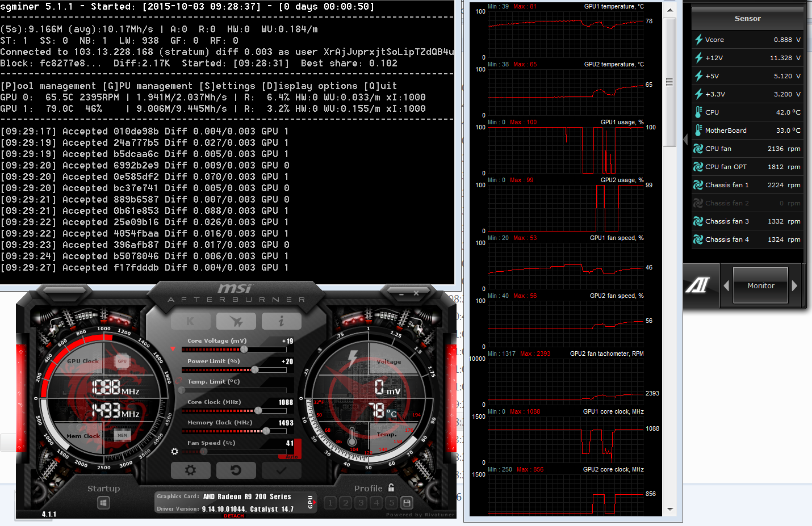Click the +3.3V sensor reading 3.200 V
This screenshot has width=812, height=526.
click(x=787, y=94)
